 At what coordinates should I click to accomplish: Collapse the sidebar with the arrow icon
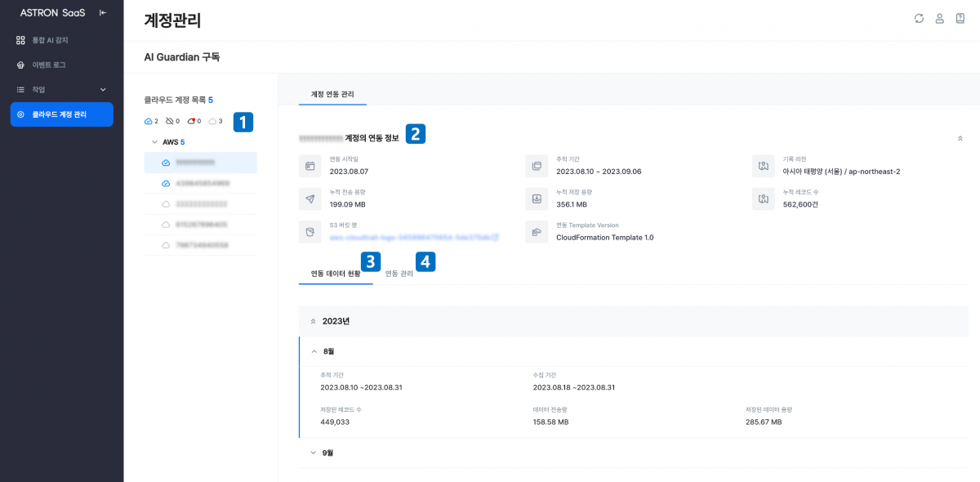click(x=102, y=12)
